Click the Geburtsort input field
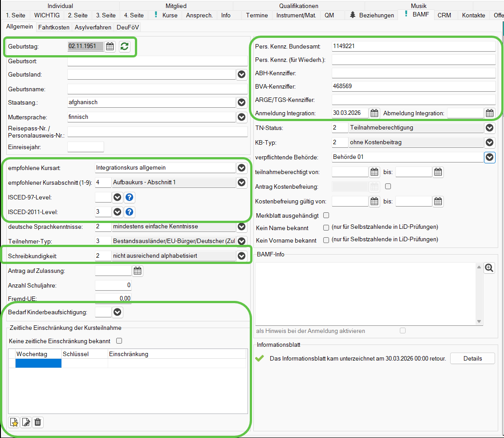This screenshot has width=504, height=438. point(158,61)
